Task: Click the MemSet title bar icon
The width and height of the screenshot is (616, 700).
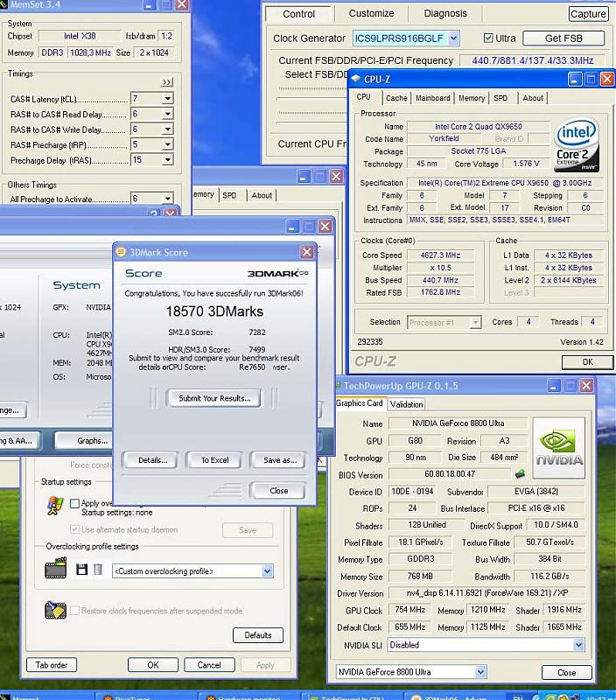Action: click(3, 4)
